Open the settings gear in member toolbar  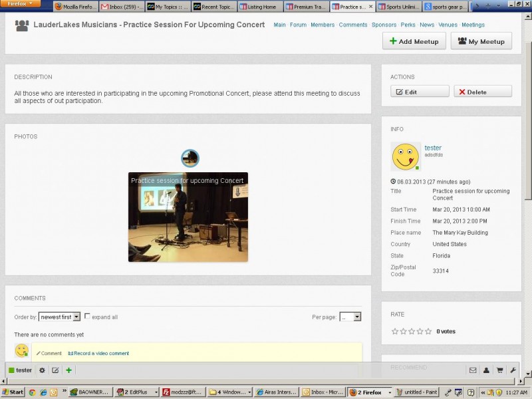pyautogui.click(x=42, y=370)
